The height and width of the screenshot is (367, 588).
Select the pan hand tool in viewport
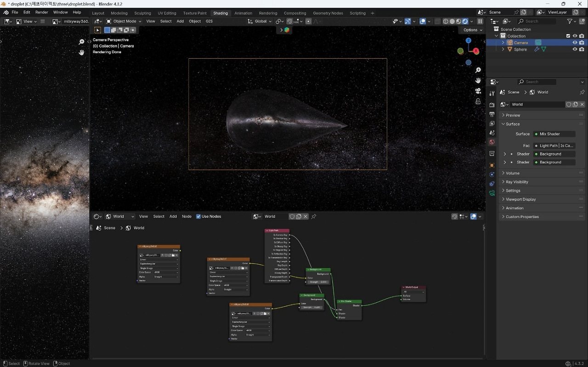478,80
